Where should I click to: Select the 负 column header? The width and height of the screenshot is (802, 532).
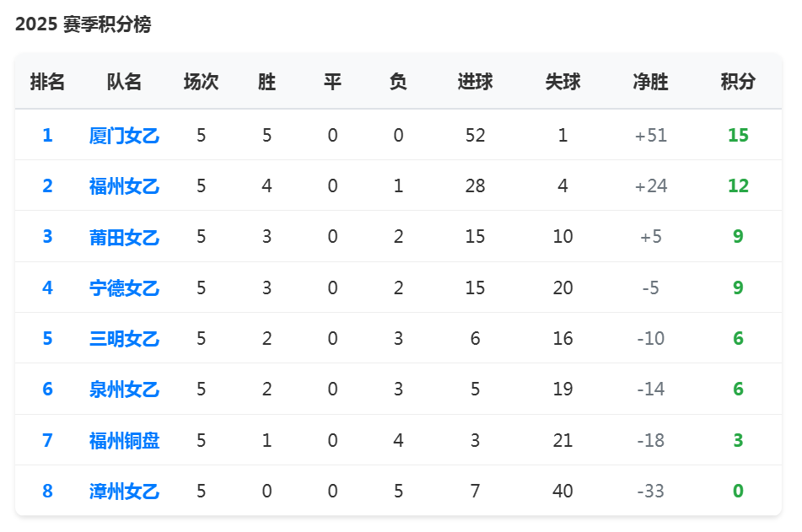(398, 82)
